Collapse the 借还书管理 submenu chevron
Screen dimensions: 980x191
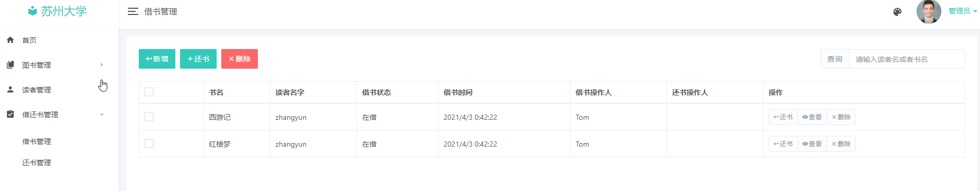(x=102, y=114)
